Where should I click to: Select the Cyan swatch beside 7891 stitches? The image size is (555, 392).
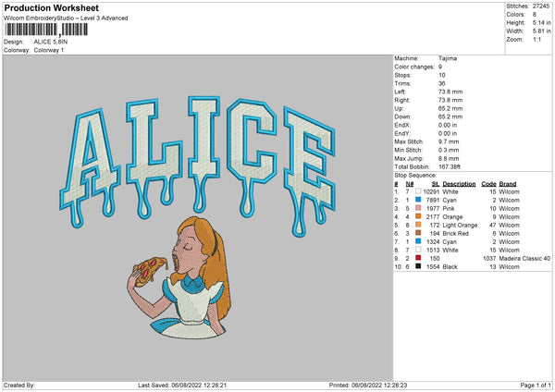point(418,200)
